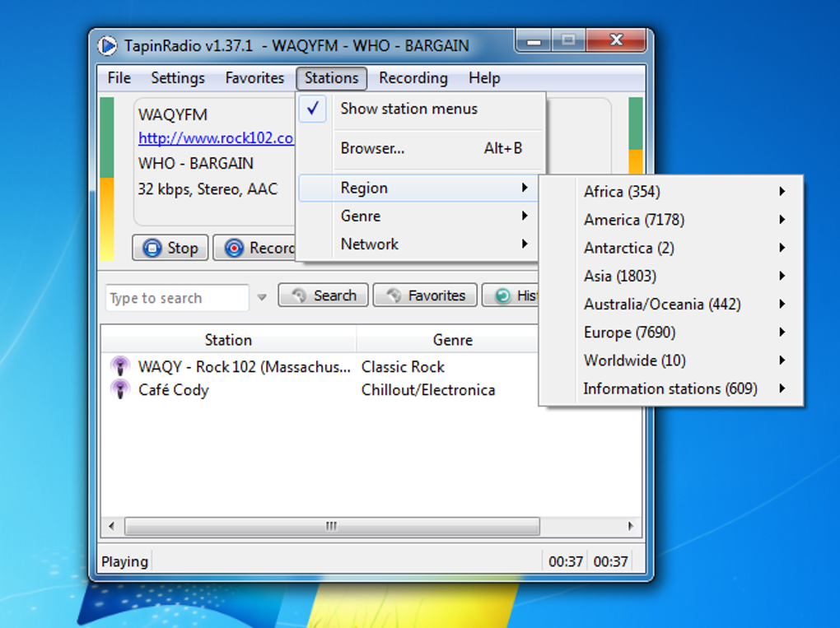Select the WAQY - Rock 102 station row
Image resolution: width=840 pixels, height=628 pixels.
(320, 367)
